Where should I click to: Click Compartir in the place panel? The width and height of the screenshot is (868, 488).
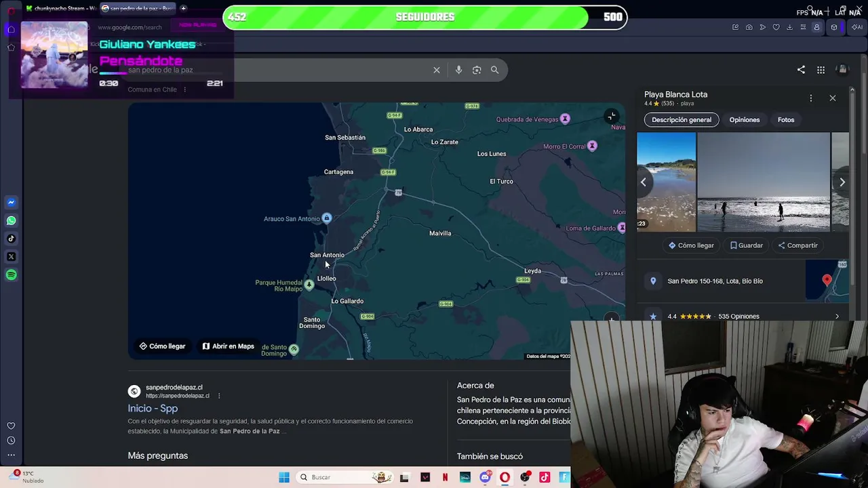[x=798, y=245]
